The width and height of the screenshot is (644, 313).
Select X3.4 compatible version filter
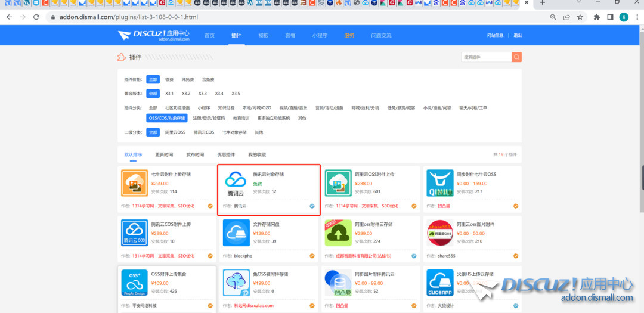(219, 94)
